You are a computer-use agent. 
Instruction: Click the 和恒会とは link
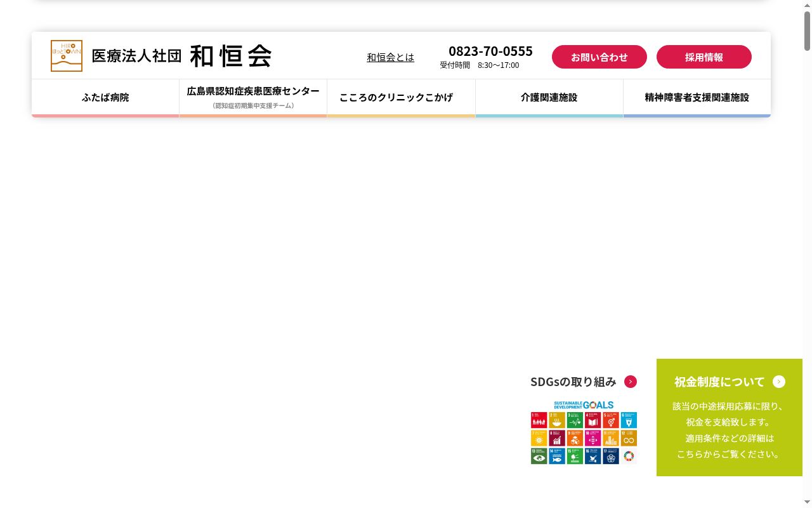[x=390, y=57]
